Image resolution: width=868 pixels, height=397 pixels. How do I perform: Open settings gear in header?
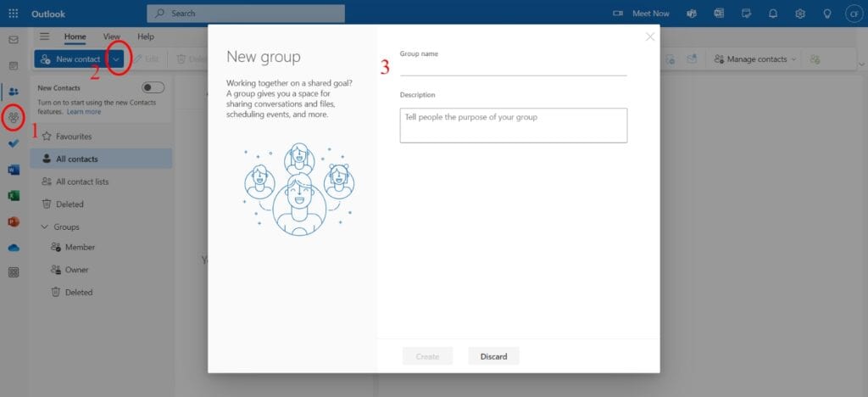[x=800, y=14]
